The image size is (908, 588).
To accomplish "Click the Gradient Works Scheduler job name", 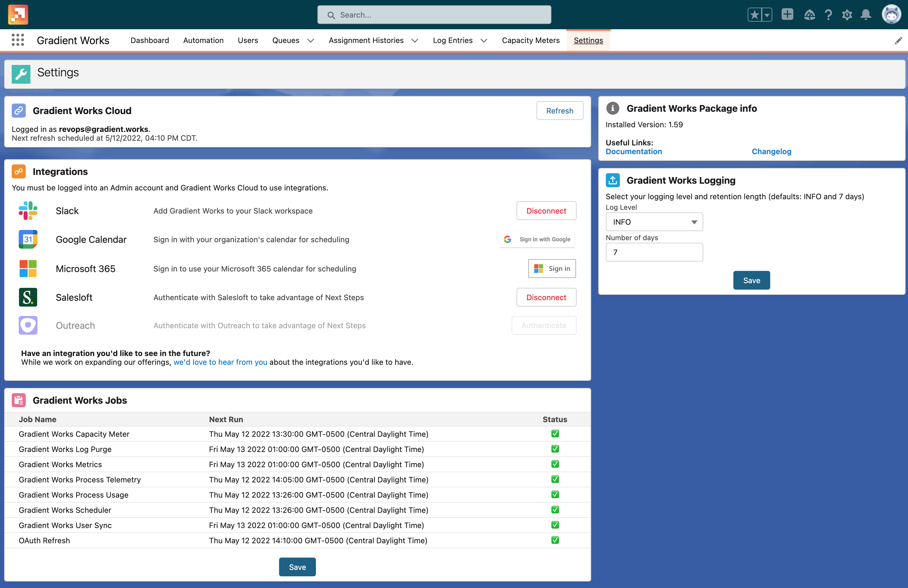I will 65,510.
